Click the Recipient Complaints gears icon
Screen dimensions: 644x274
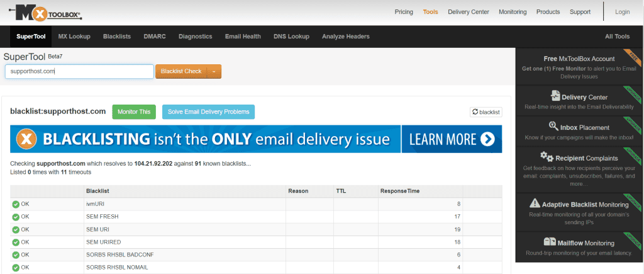tap(547, 156)
